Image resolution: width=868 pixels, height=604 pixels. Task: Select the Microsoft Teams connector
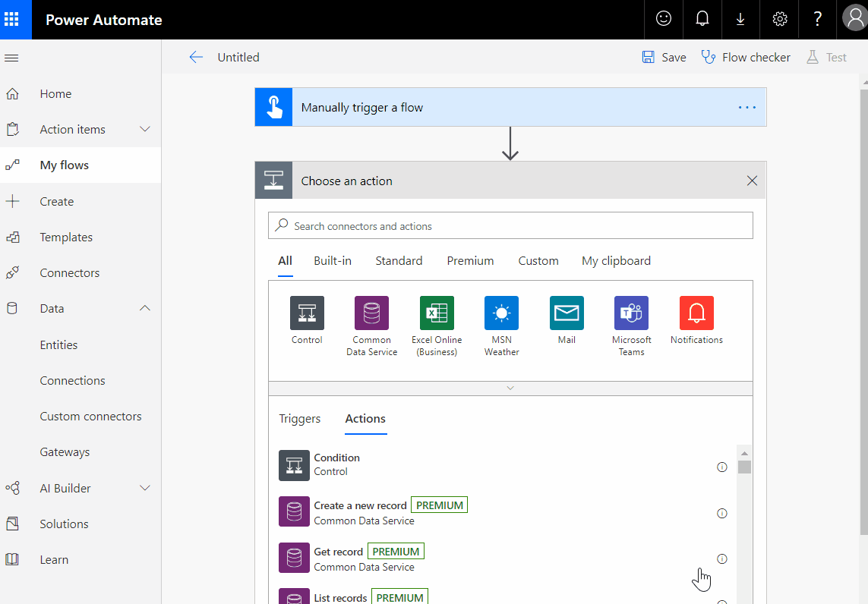tap(631, 313)
